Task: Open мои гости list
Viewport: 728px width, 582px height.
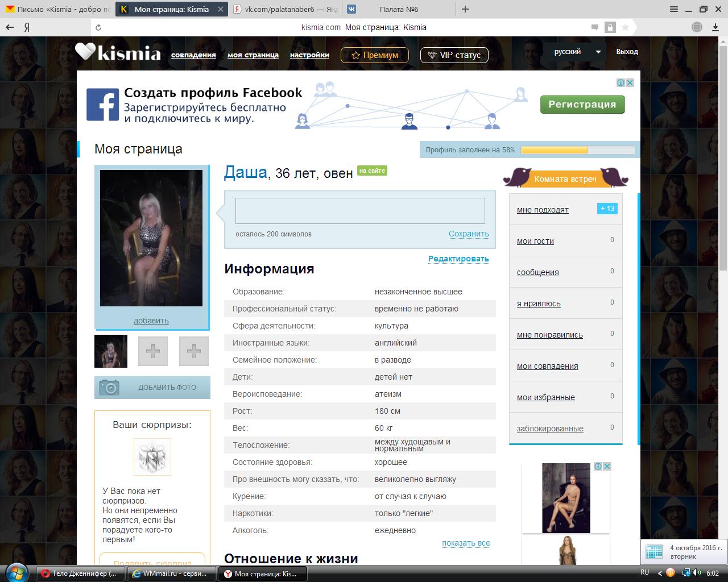Action: (x=535, y=241)
